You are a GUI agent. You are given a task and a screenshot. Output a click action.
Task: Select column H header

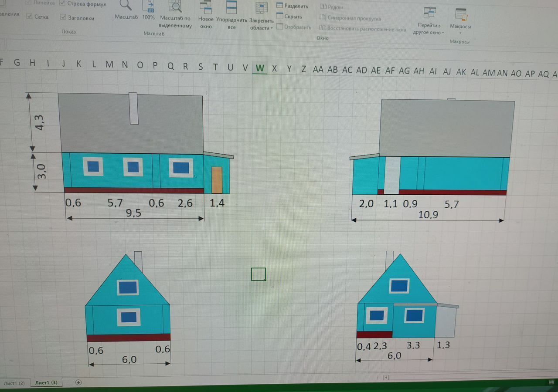click(x=32, y=63)
